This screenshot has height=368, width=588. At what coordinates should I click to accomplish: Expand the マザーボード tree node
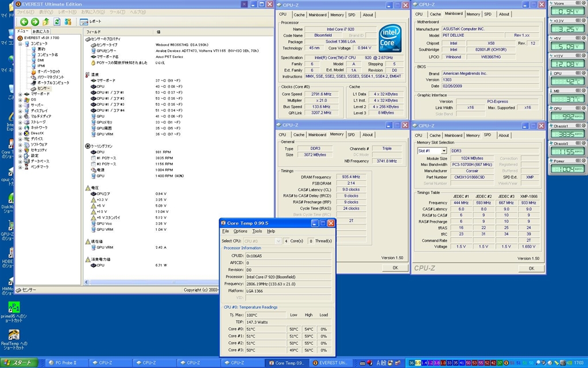[x=20, y=94]
